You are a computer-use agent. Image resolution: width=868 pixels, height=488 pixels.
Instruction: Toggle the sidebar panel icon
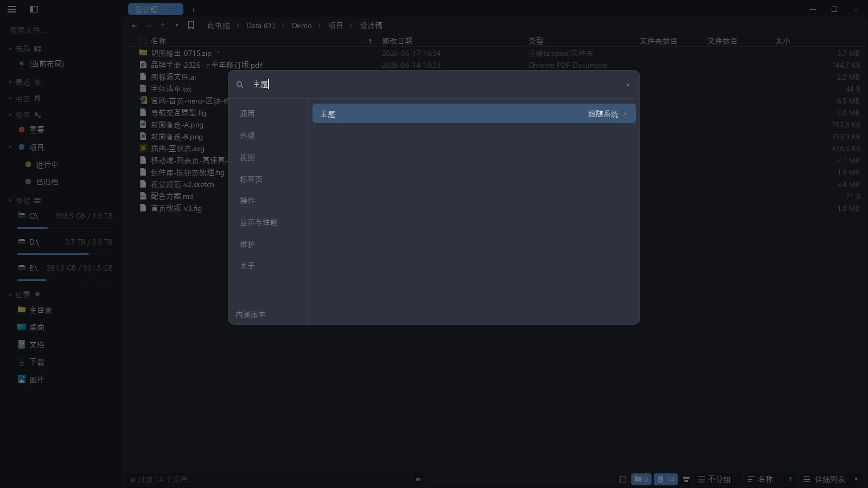34,9
